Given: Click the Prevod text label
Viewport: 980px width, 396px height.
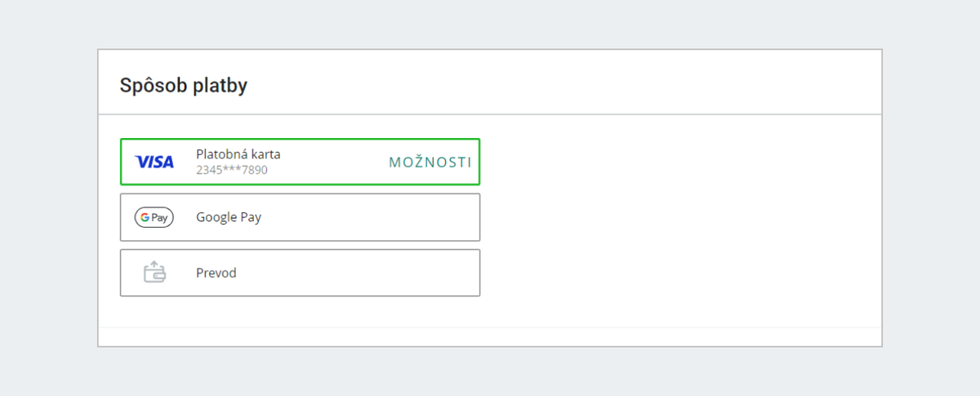Looking at the screenshot, I should pyautogui.click(x=216, y=273).
